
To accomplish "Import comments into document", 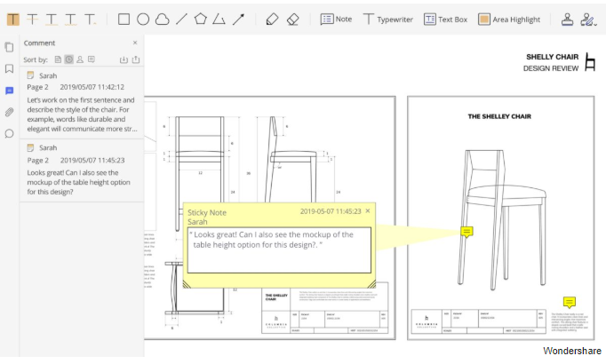I will point(124,59).
